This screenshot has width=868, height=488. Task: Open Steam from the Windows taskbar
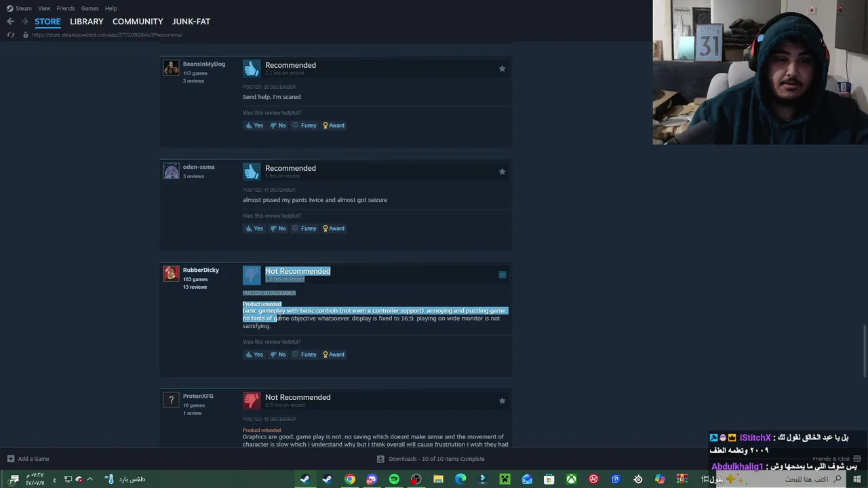(305, 479)
